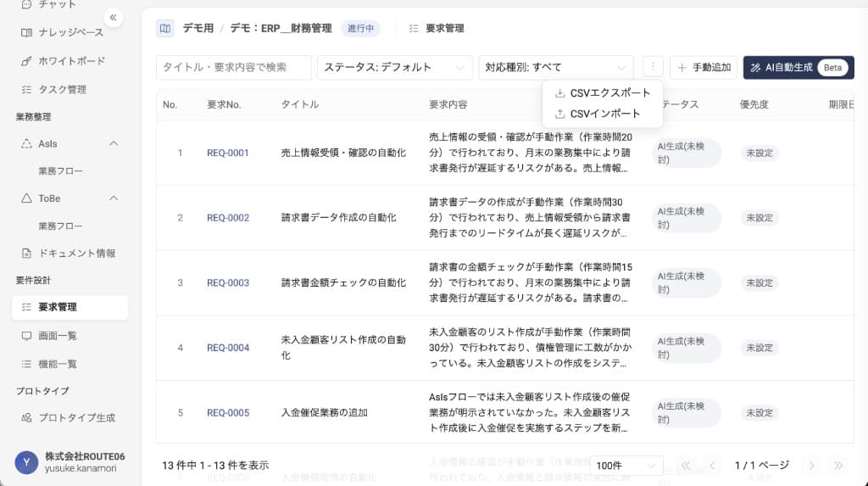Select 業務フロー under ToBe
This screenshot has width=868, height=486.
point(60,226)
